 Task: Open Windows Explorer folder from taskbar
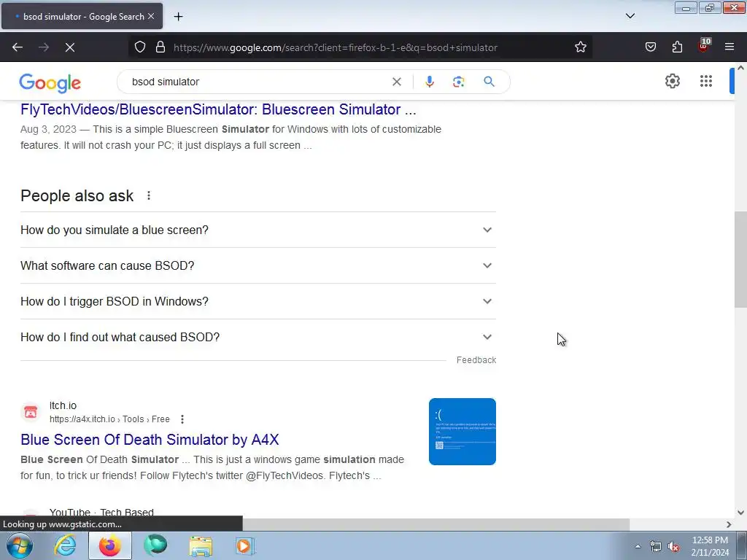point(201,545)
